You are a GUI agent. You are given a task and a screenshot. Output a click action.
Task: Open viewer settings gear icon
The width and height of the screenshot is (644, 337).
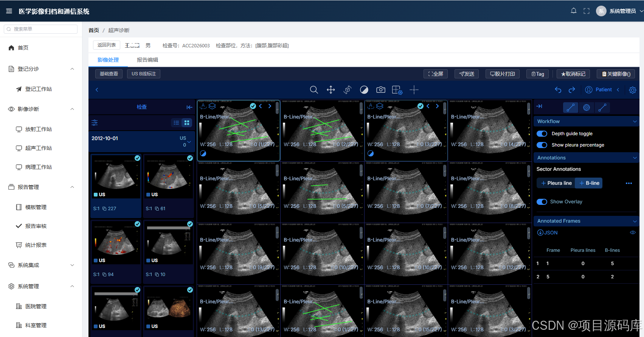[x=633, y=90]
